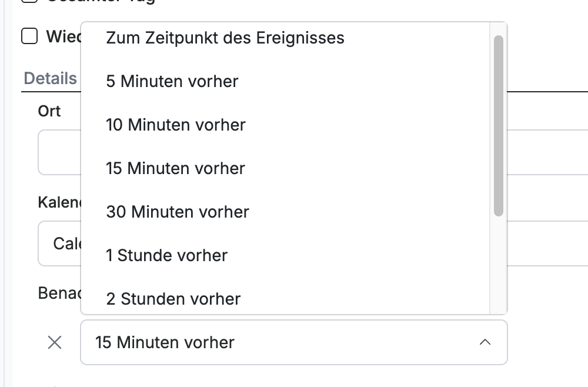
Task: Click the Ort field label
Action: click(49, 111)
